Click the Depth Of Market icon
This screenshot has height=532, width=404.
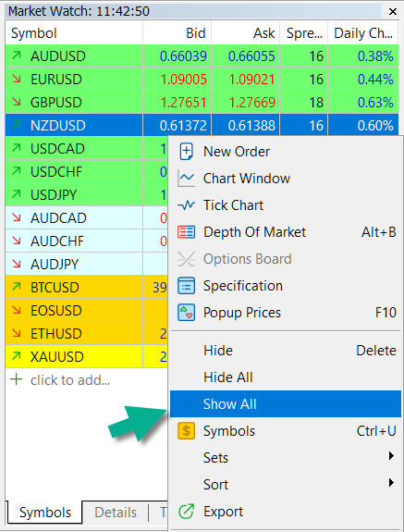click(x=186, y=232)
